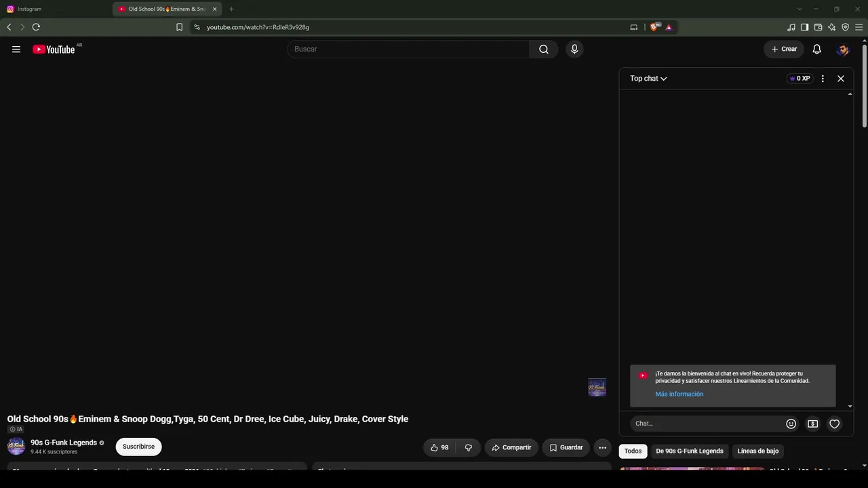Select the Líneas de bajo chip
The width and height of the screenshot is (868, 488).
pos(758,451)
